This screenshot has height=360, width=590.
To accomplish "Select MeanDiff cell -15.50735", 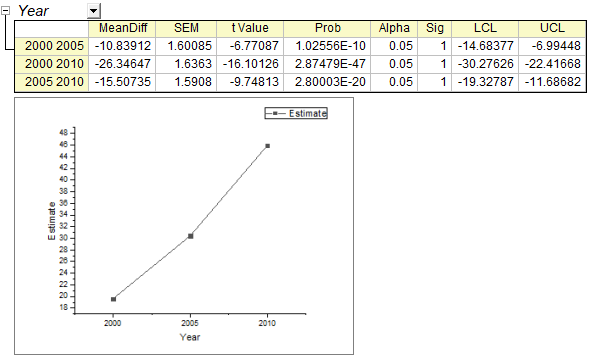I will pyautogui.click(x=122, y=82).
